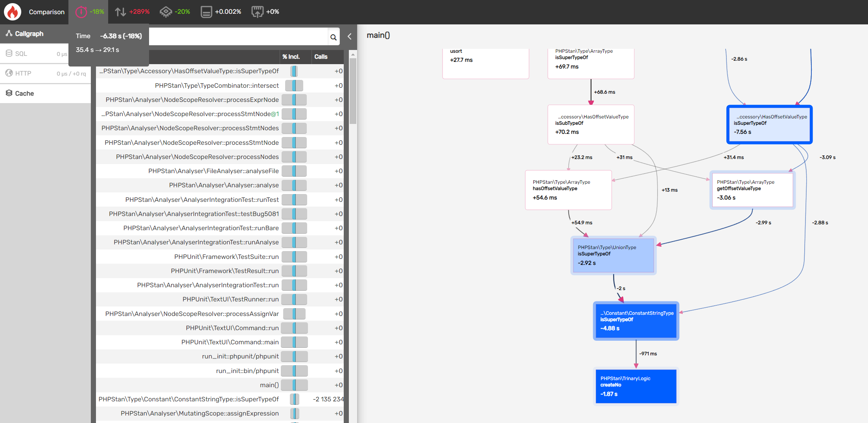The width and height of the screenshot is (868, 423).
Task: Click HasOffsetValueType isSuperTypeOf -7.56 s node
Action: coord(769,124)
